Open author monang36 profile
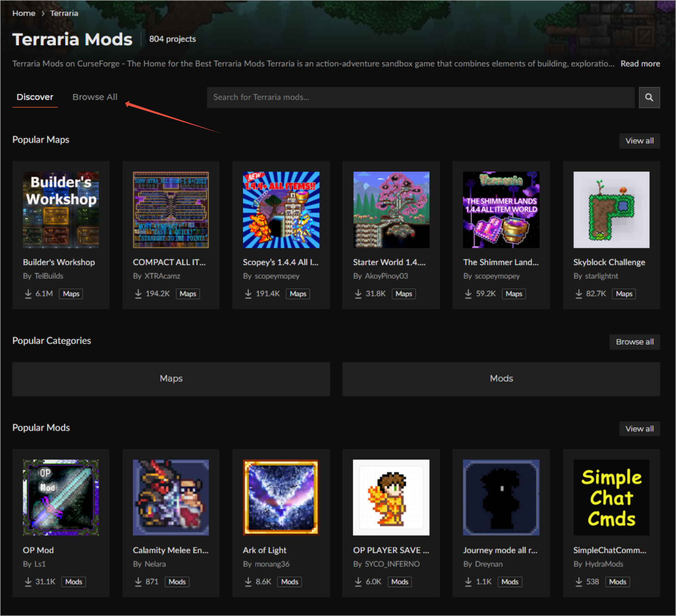Image resolution: width=676 pixels, height=616 pixels. (272, 564)
